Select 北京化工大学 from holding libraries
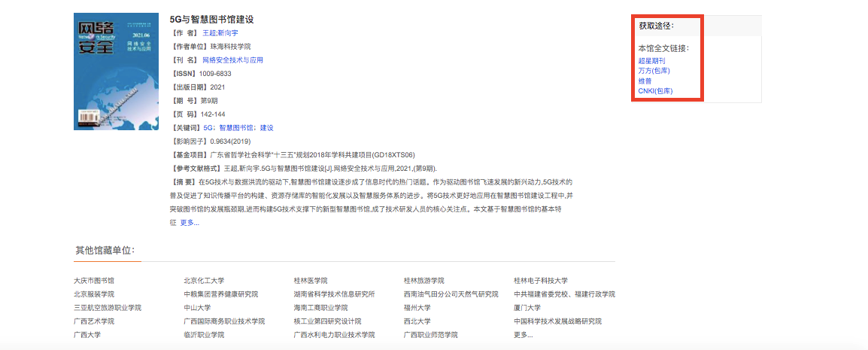 204,281
